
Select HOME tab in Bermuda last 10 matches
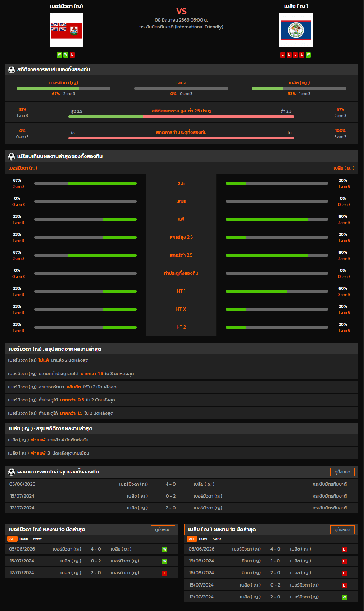24,539
